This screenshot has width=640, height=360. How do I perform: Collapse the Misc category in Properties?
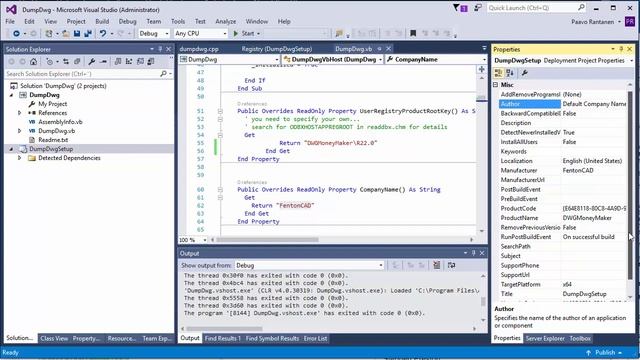[496, 84]
